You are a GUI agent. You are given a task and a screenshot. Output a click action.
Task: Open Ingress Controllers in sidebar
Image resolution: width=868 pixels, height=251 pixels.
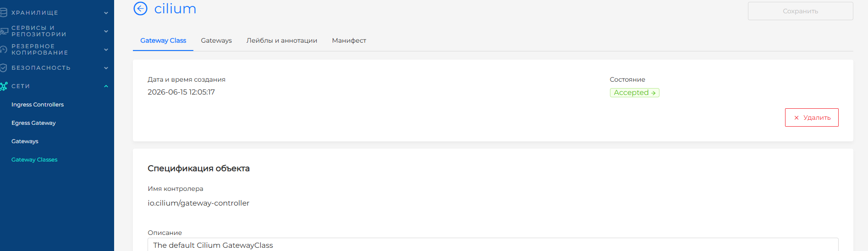coord(38,105)
